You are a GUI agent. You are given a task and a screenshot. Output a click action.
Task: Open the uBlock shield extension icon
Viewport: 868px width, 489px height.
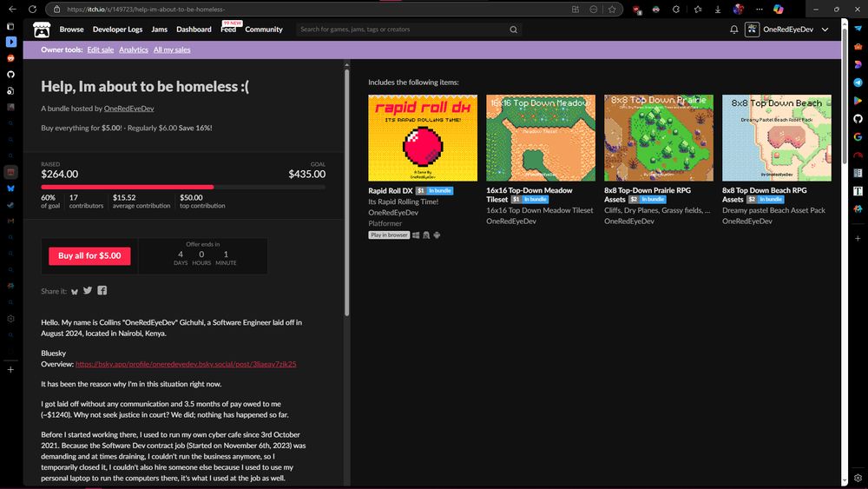click(x=637, y=10)
